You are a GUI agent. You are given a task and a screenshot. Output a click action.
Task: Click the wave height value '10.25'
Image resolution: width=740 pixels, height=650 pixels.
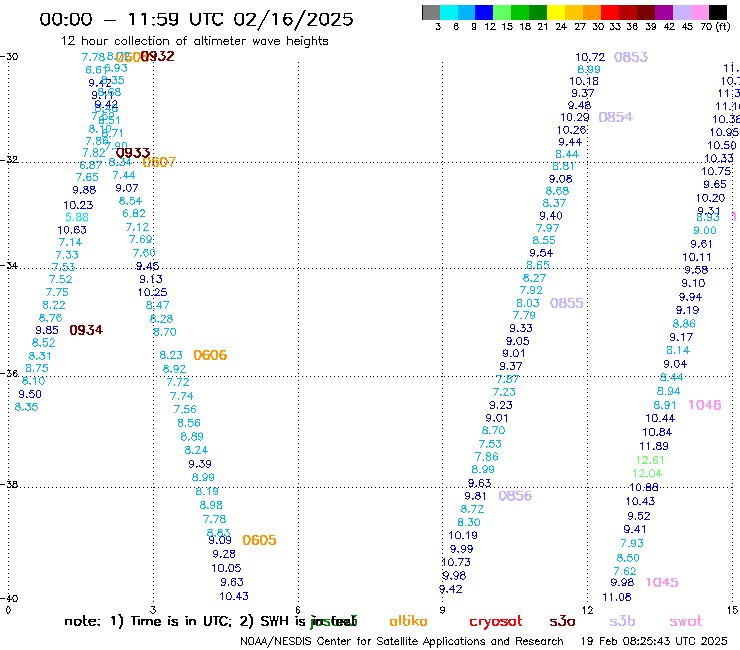152,292
